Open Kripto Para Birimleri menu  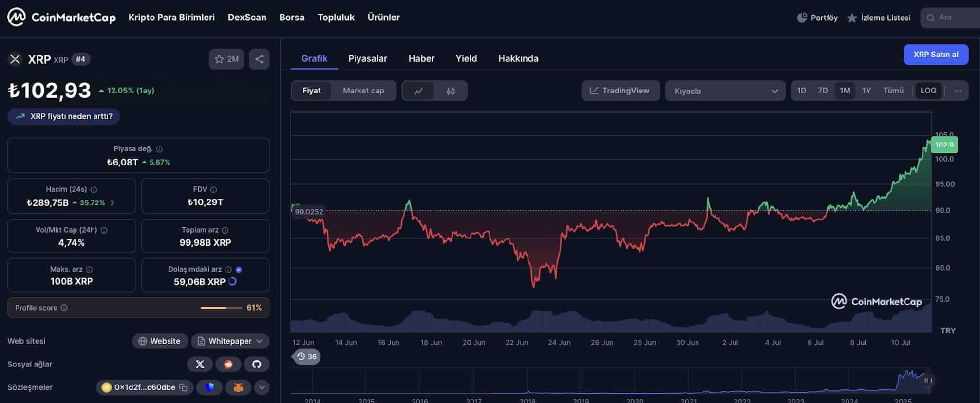[x=171, y=18]
